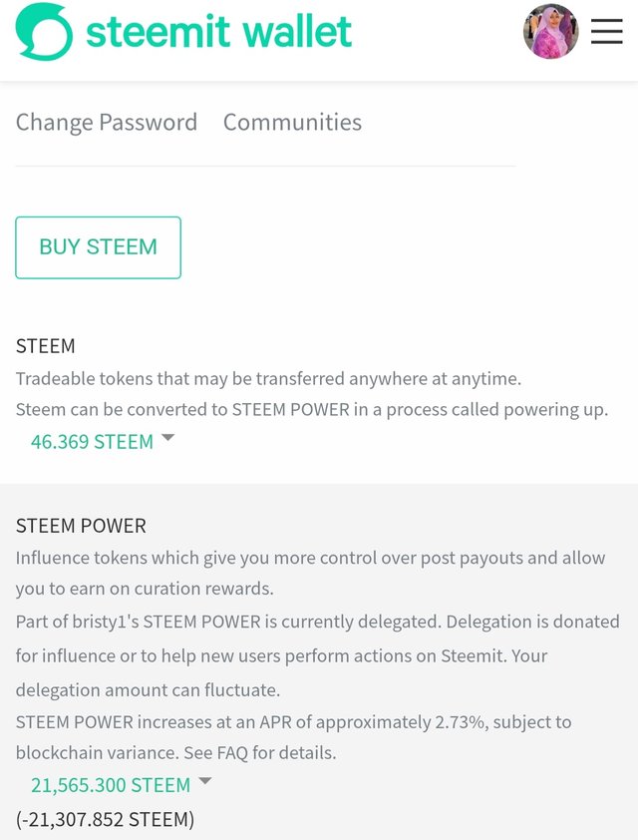Open the user profile avatar
This screenshot has height=840, width=638.
click(x=550, y=31)
